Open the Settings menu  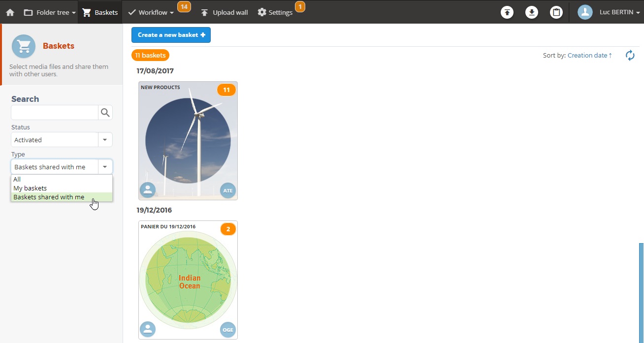275,12
